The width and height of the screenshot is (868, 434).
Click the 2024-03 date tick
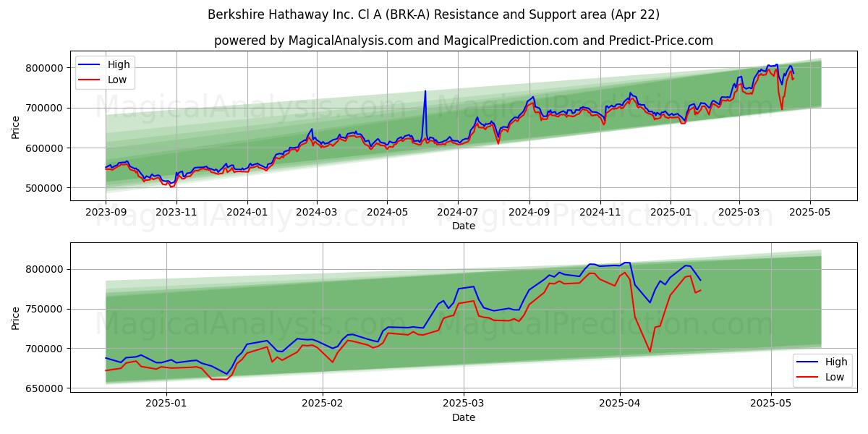(317, 212)
